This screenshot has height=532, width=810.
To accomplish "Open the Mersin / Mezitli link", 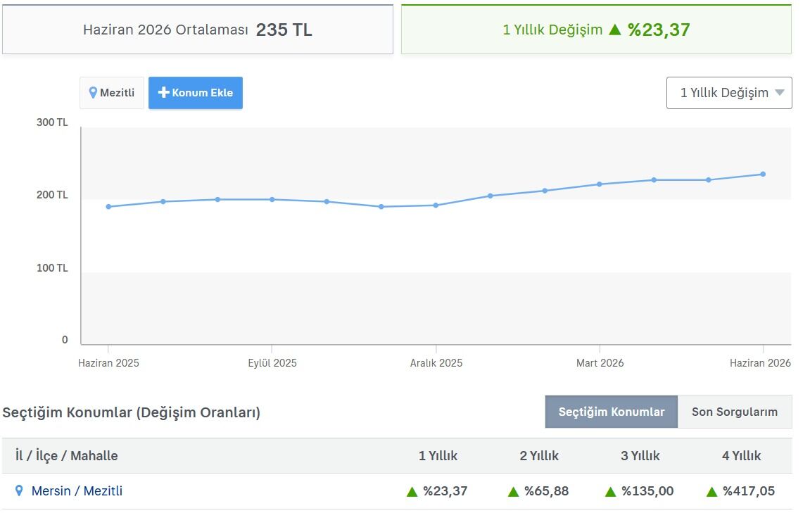I will [x=77, y=490].
